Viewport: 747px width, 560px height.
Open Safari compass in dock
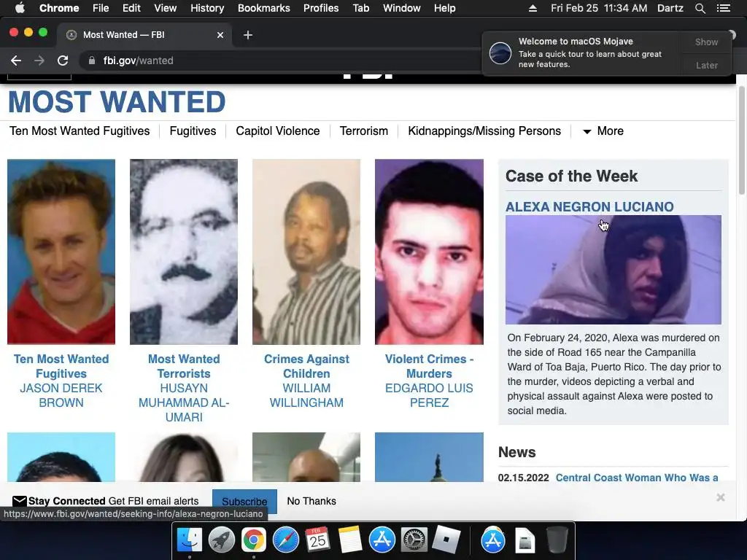285,540
